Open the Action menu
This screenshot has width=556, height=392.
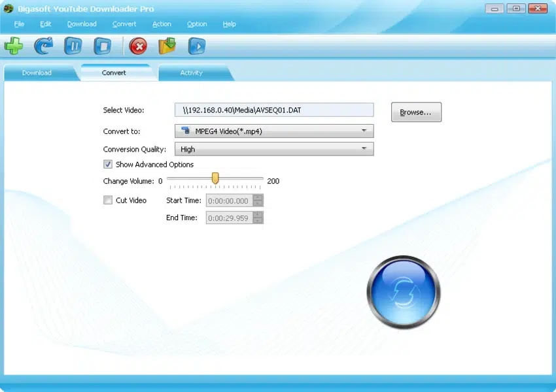(162, 24)
